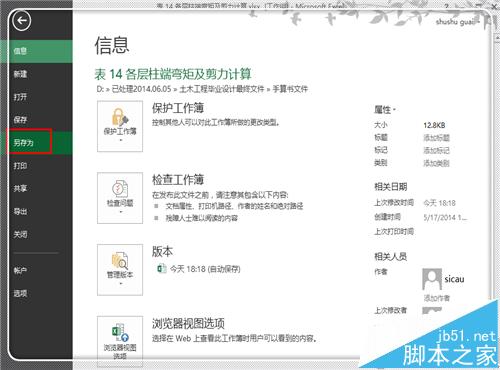Open the 信息 tab in the sidebar
Image resolution: width=500 pixels, height=370 pixels.
point(36,51)
